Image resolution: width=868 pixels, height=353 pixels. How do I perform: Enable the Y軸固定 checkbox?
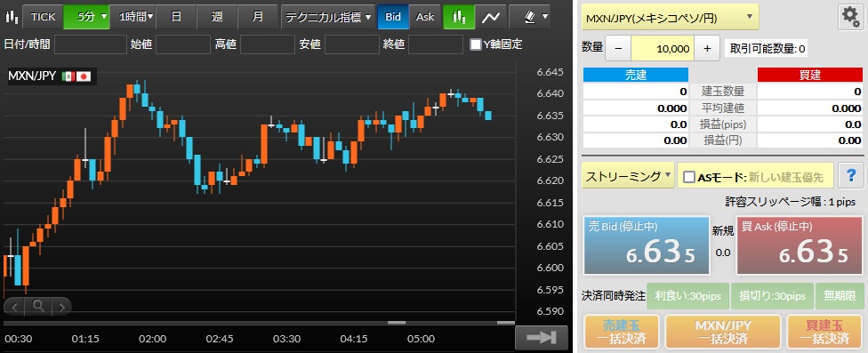[475, 44]
